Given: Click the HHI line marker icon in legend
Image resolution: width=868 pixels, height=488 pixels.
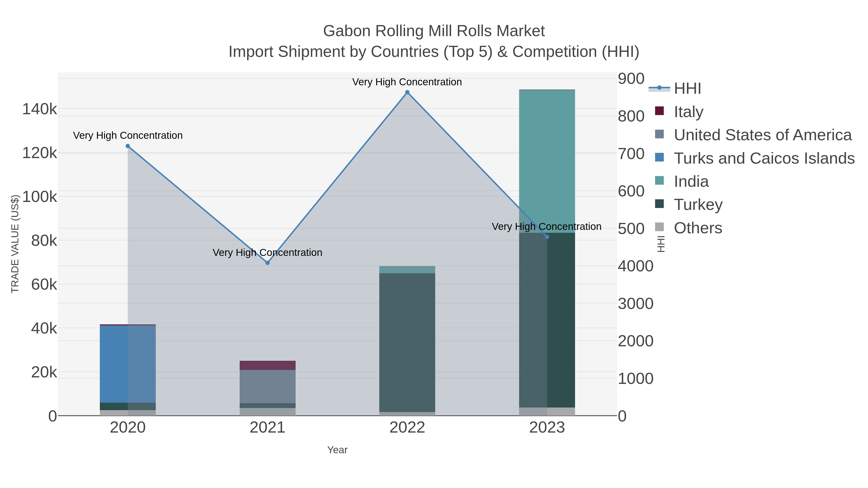Looking at the screenshot, I should pyautogui.click(x=659, y=88).
